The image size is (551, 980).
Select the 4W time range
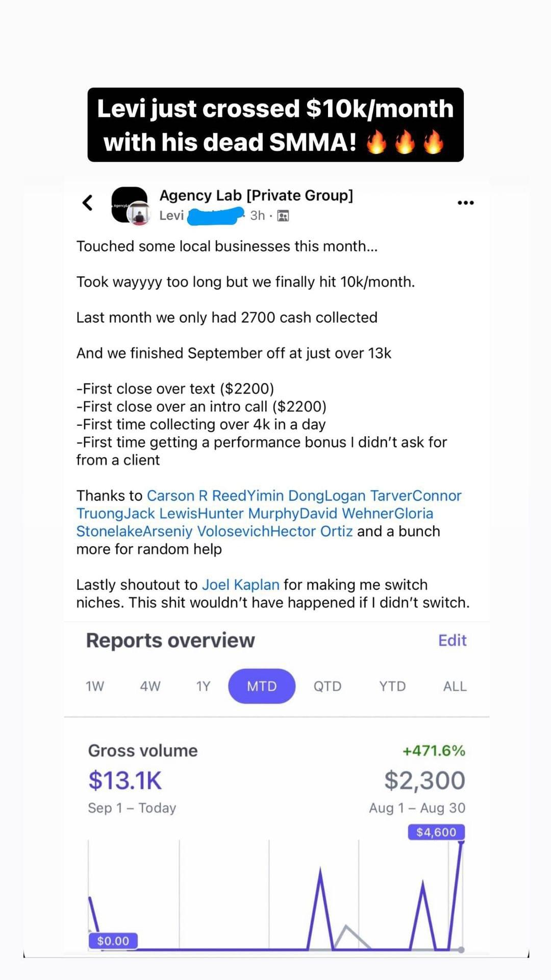pyautogui.click(x=150, y=686)
